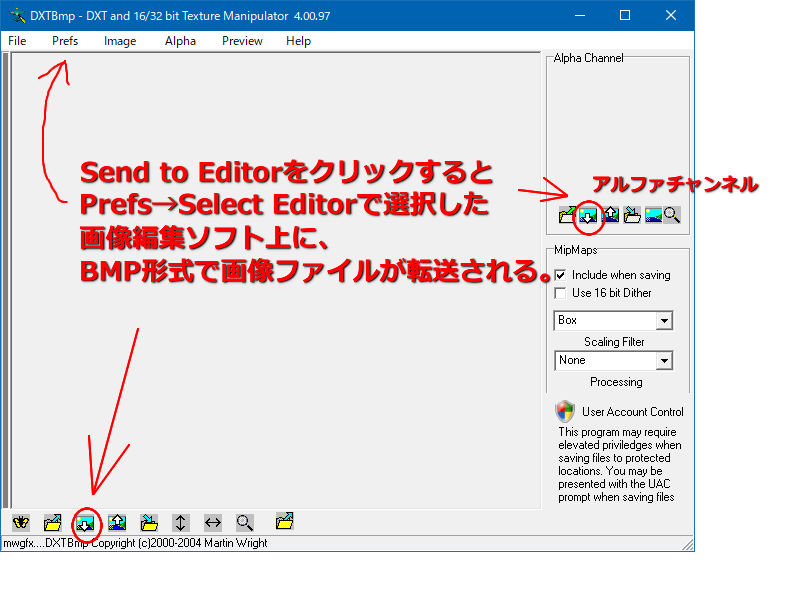The height and width of the screenshot is (600, 800).
Task: Click the magnifier icon in bottom toolbar
Action: (x=245, y=522)
